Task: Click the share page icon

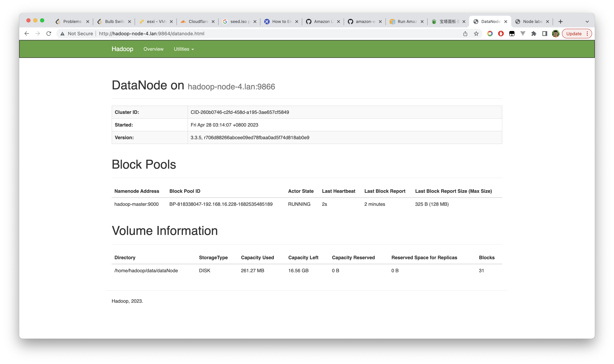Action: click(465, 34)
